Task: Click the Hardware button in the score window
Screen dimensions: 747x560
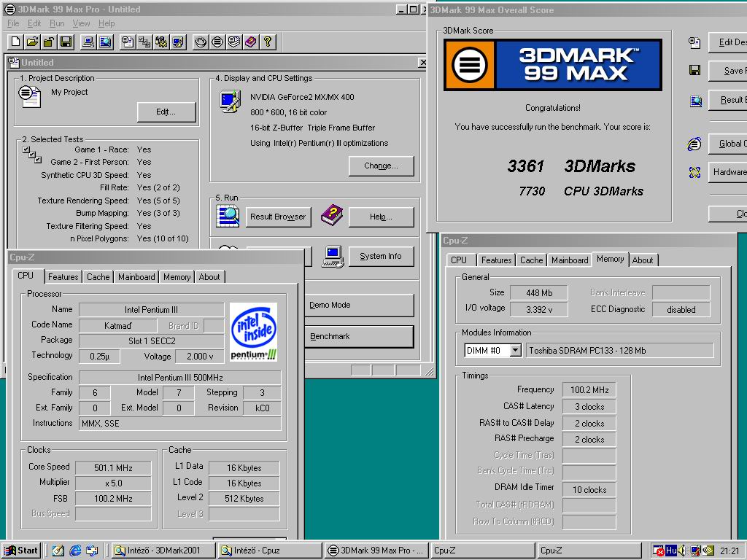Action: click(728, 172)
